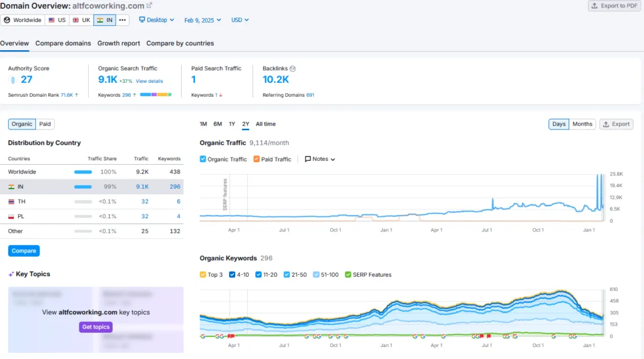Click the Worldwide globe icon
The height and width of the screenshot is (359, 644).
7,19
